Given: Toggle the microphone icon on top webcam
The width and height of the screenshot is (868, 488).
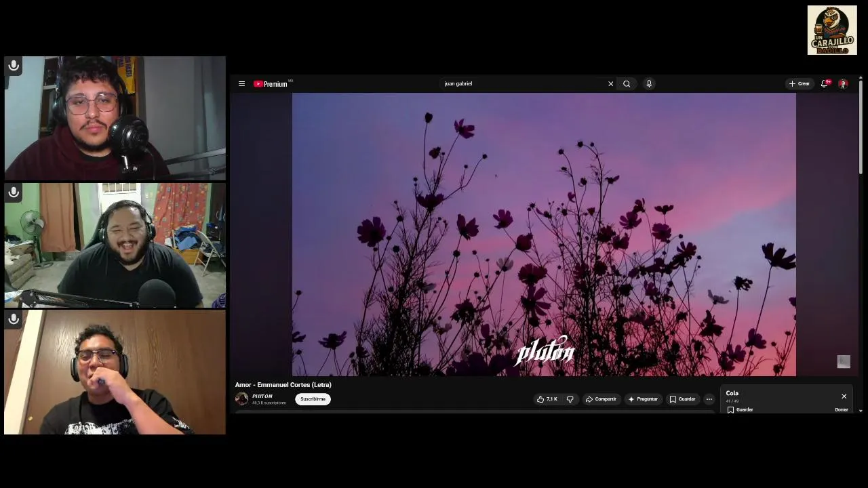Looking at the screenshot, I should coord(14,66).
